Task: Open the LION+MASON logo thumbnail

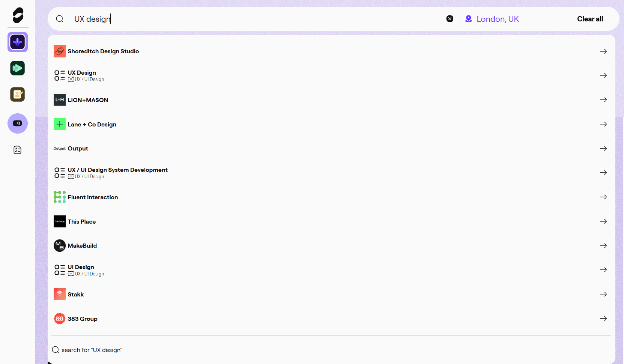Action: click(x=60, y=100)
